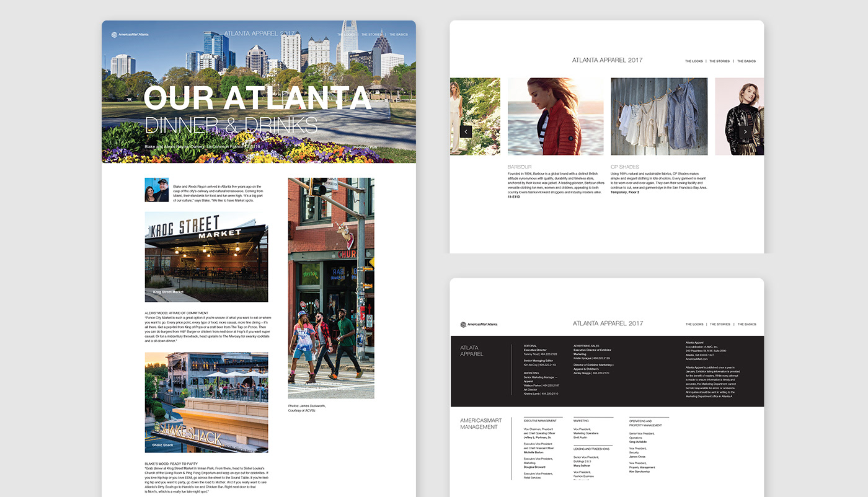This screenshot has width=868, height=497.
Task: Click the name Jeffrey L. Portman, Sr.
Action: click(538, 438)
